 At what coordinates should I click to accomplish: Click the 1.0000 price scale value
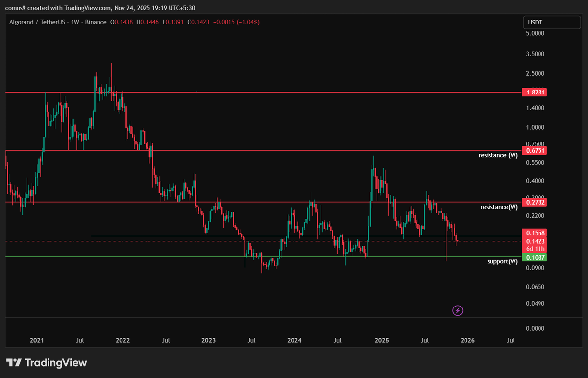[x=535, y=127]
